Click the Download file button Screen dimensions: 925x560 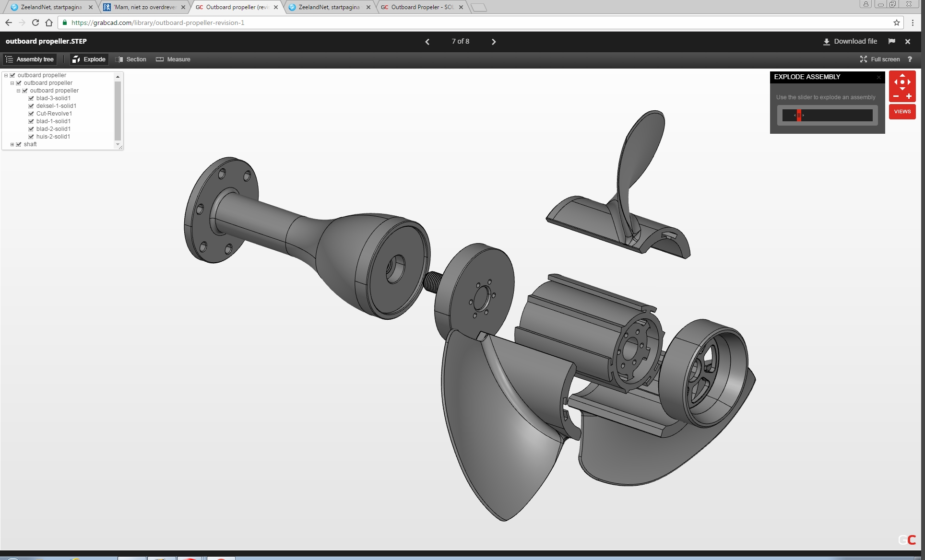(x=850, y=41)
